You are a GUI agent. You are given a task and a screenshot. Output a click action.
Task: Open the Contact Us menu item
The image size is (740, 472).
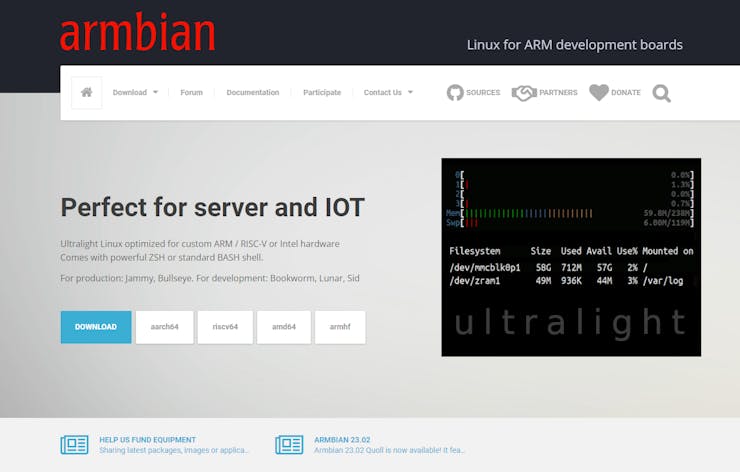pyautogui.click(x=382, y=93)
